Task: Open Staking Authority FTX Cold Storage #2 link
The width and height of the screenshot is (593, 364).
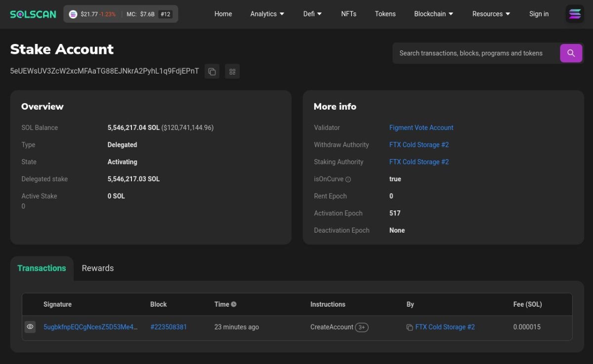Action: pos(419,162)
